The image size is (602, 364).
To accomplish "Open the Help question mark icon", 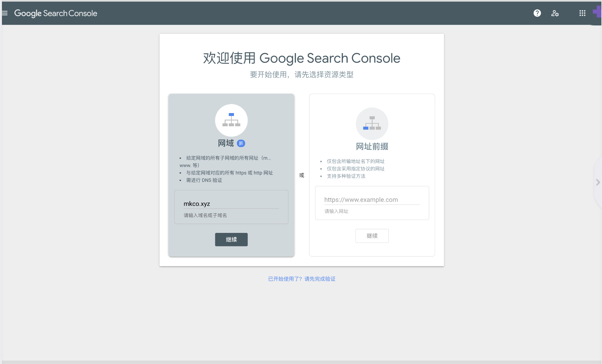I will pyautogui.click(x=537, y=13).
